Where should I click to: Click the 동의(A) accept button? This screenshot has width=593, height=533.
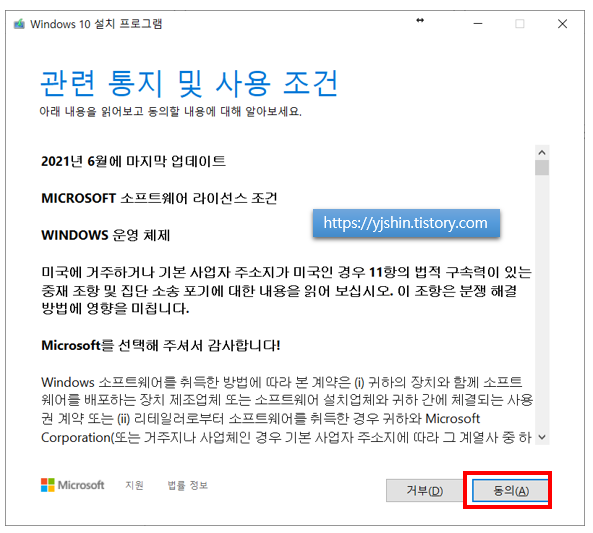(510, 490)
